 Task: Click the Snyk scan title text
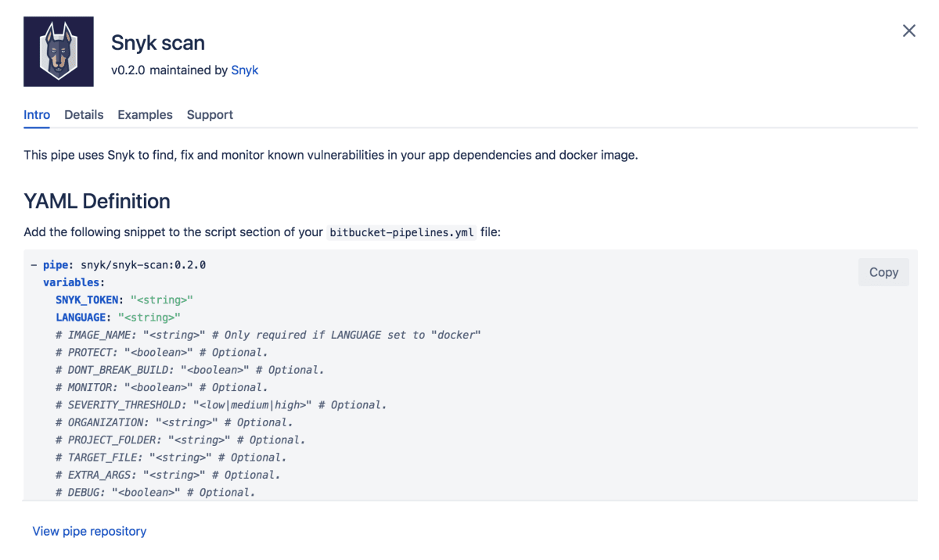[x=157, y=43]
